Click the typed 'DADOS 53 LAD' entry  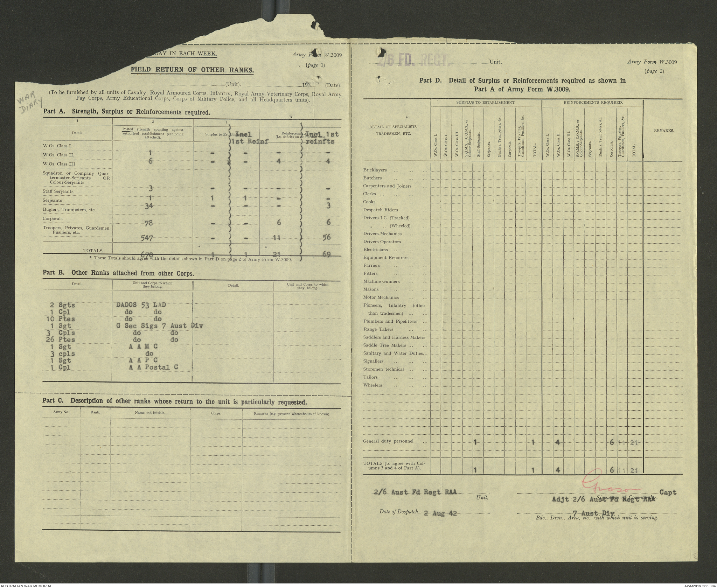pyautogui.click(x=141, y=305)
